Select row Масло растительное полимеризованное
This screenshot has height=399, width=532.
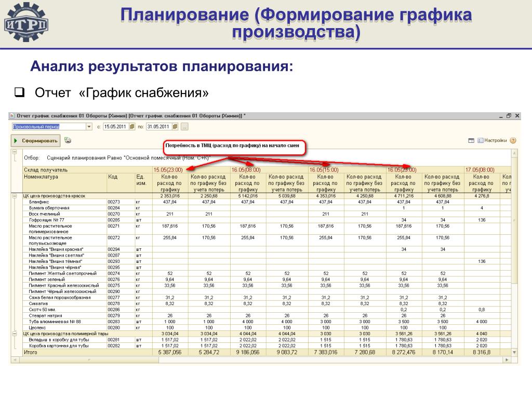[50, 229]
